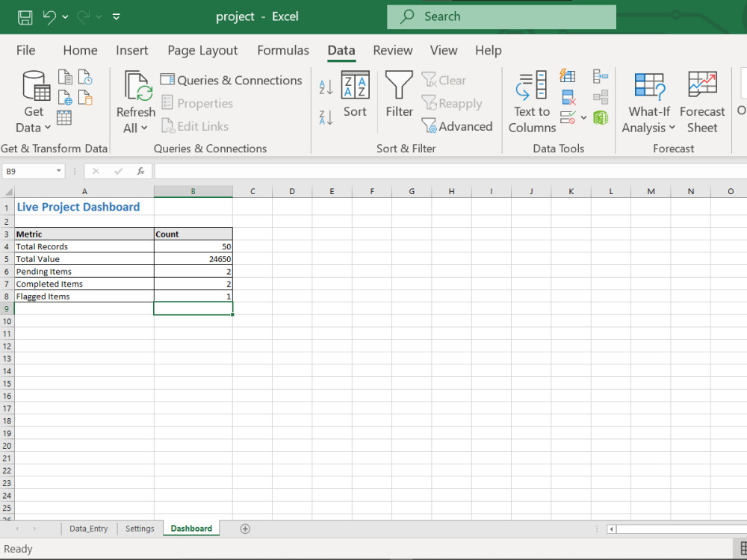The image size is (747, 560).
Task: Select the cell showing 24650
Action: 193,259
